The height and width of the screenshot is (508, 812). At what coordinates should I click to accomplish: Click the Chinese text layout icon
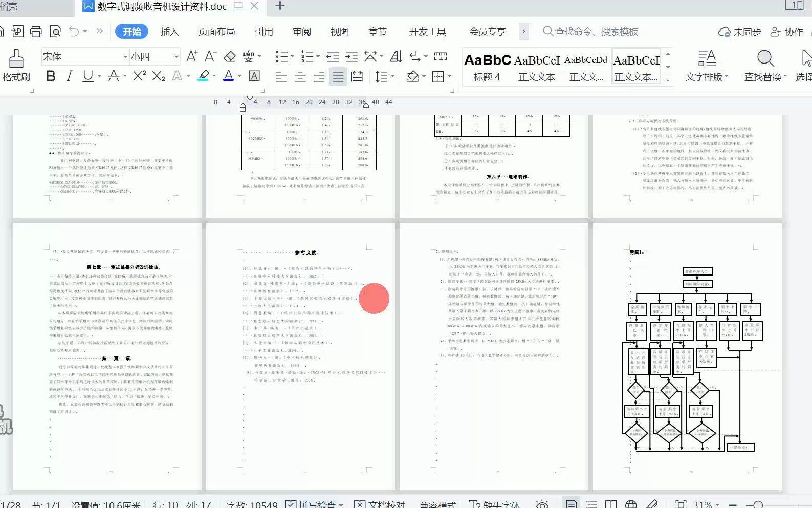370,56
